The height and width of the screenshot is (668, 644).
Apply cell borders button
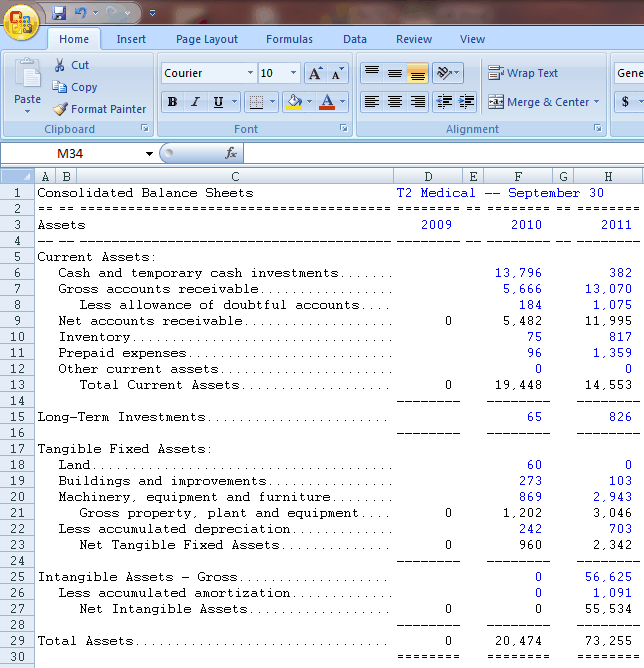256,102
